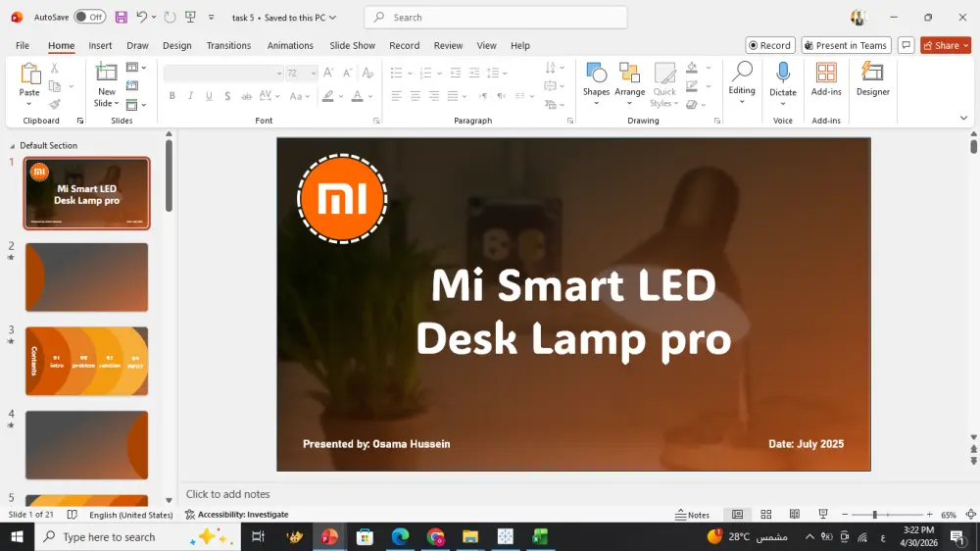Expand font color options arrow
The height and width of the screenshot is (551, 980).
[370, 96]
